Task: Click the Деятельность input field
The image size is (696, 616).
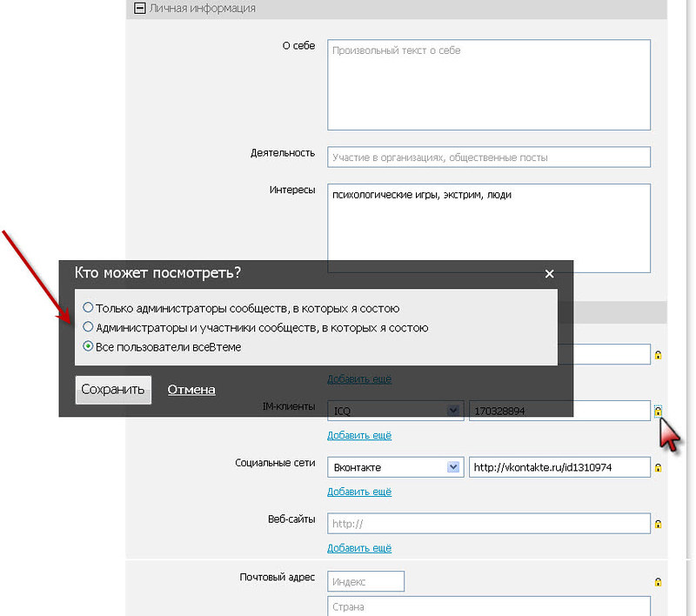Action: coord(489,157)
